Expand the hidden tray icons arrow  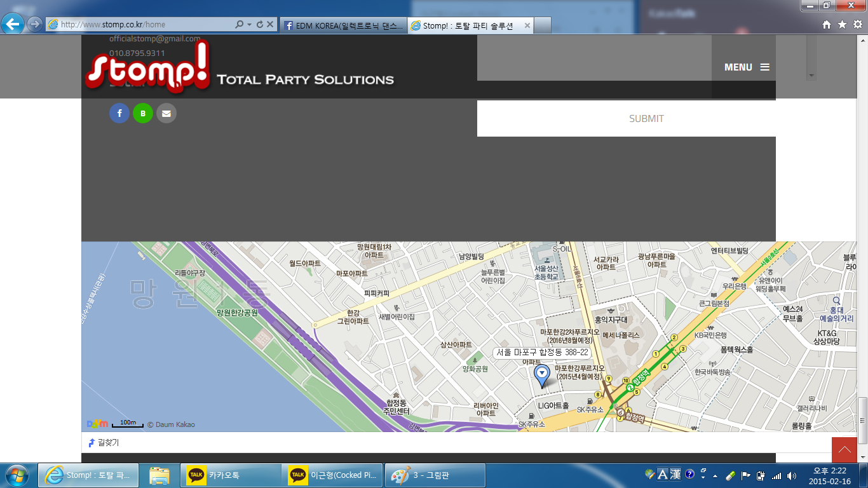click(x=715, y=476)
